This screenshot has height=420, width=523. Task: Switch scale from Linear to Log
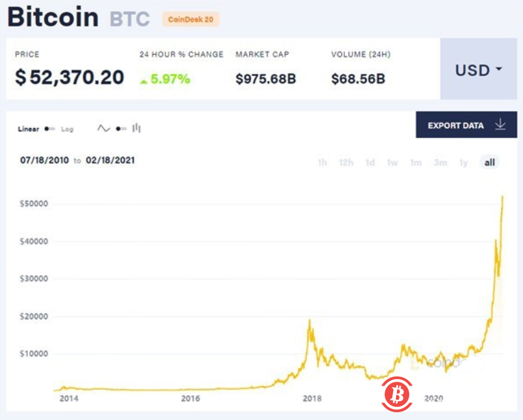point(67,129)
